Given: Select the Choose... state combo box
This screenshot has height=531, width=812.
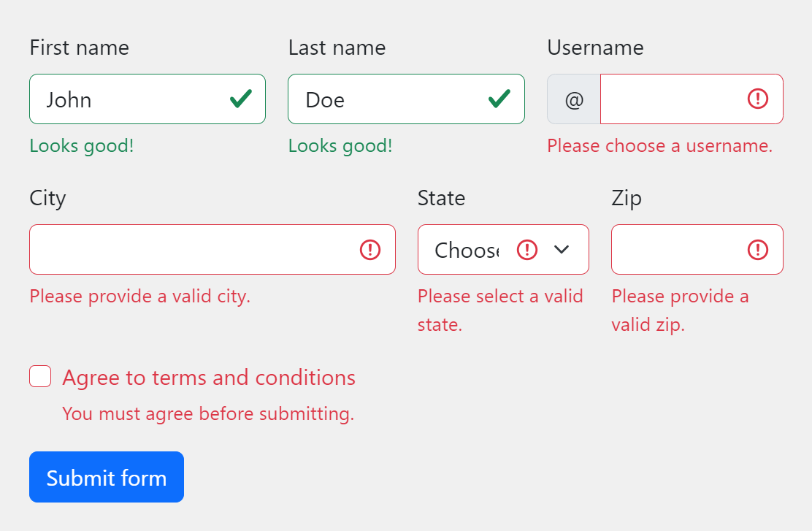Looking at the screenshot, I should [503, 250].
